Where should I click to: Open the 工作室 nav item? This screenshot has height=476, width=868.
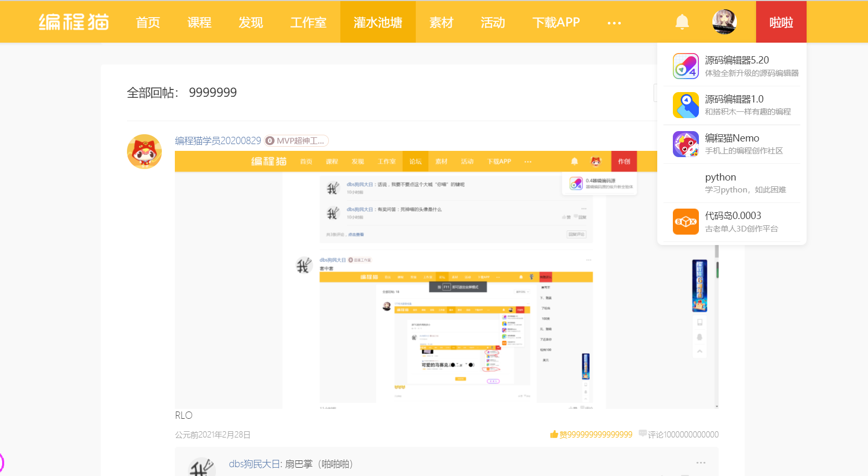pyautogui.click(x=309, y=22)
